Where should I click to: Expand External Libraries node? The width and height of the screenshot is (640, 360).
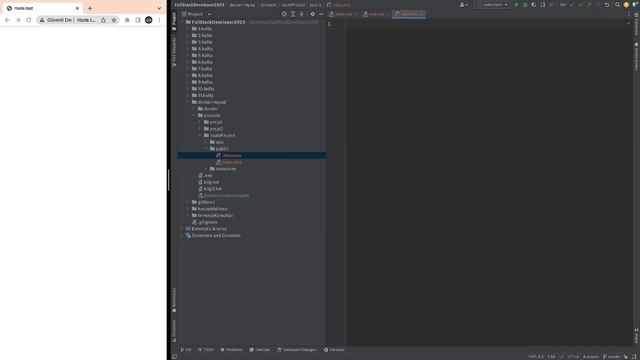click(182, 229)
